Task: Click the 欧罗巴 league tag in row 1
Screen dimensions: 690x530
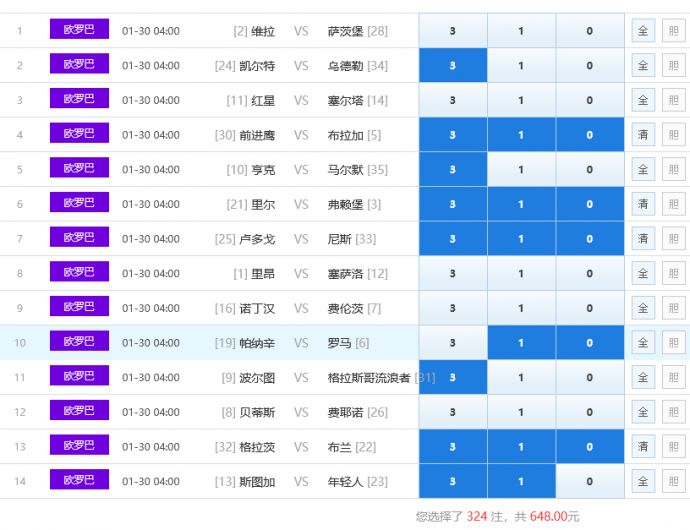Action: (79, 30)
